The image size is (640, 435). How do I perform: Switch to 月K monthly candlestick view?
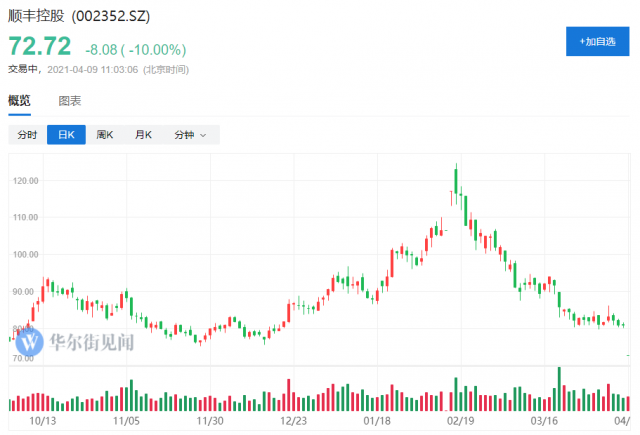pyautogui.click(x=143, y=135)
